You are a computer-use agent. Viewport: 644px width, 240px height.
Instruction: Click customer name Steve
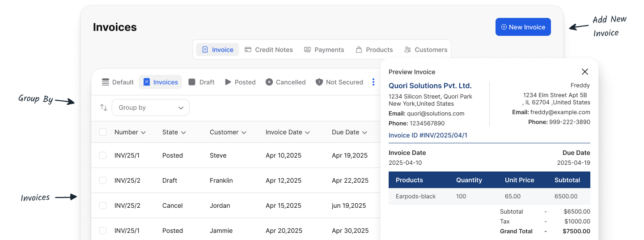point(218,155)
